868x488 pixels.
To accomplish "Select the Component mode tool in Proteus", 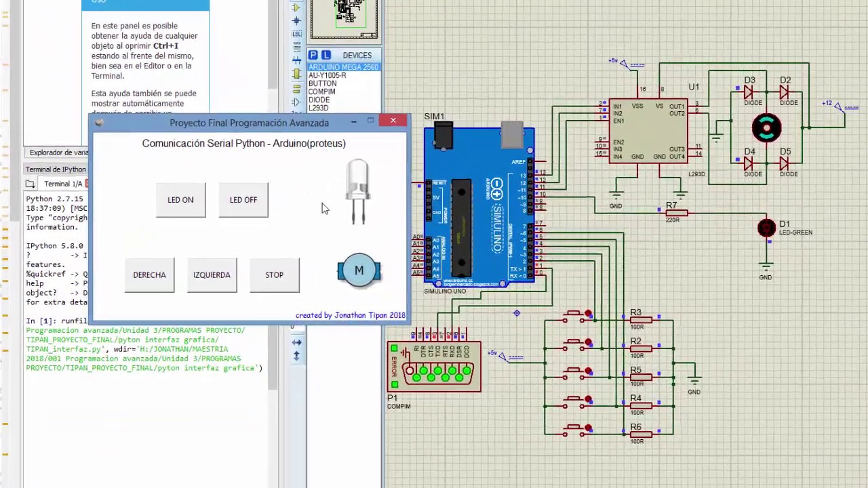I will (296, 7).
